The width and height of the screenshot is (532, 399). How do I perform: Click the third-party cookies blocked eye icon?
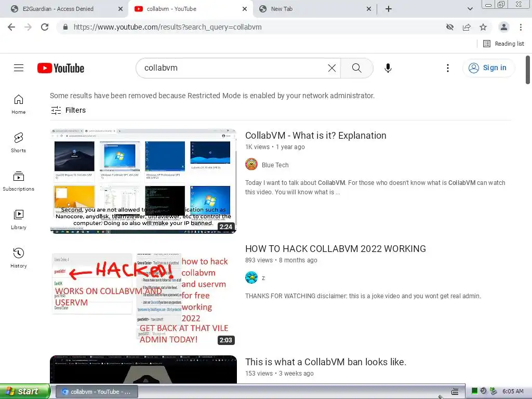click(x=450, y=27)
